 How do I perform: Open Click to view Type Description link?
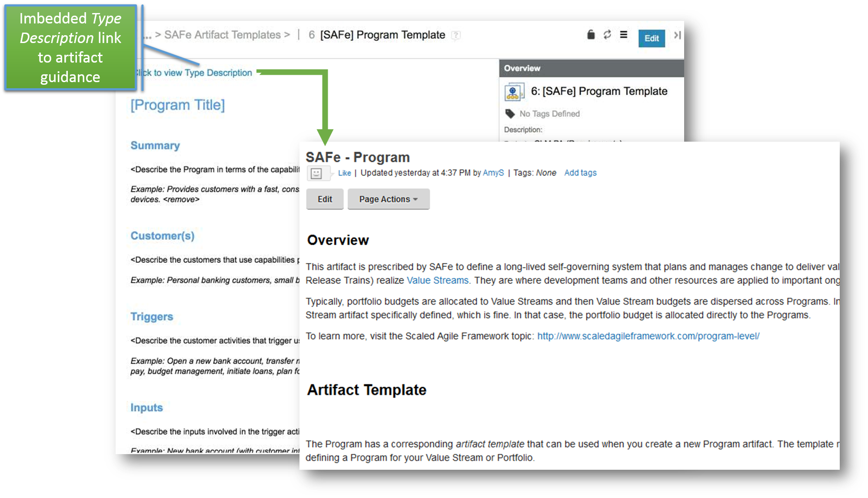(194, 73)
